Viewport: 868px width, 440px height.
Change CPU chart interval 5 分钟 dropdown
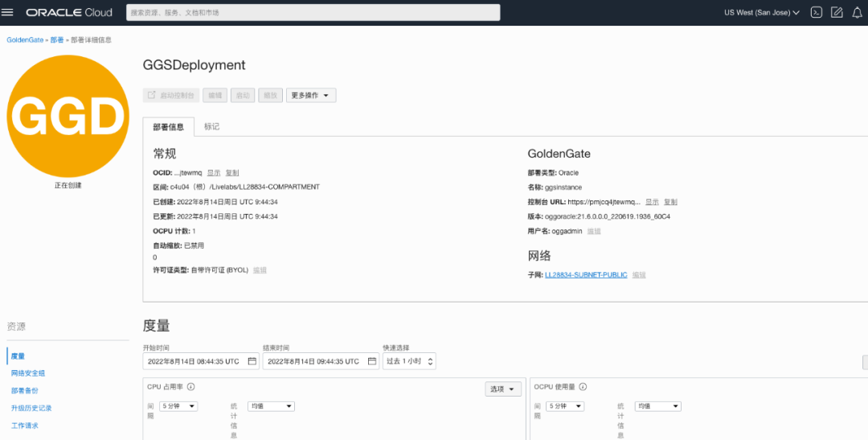[x=178, y=406]
